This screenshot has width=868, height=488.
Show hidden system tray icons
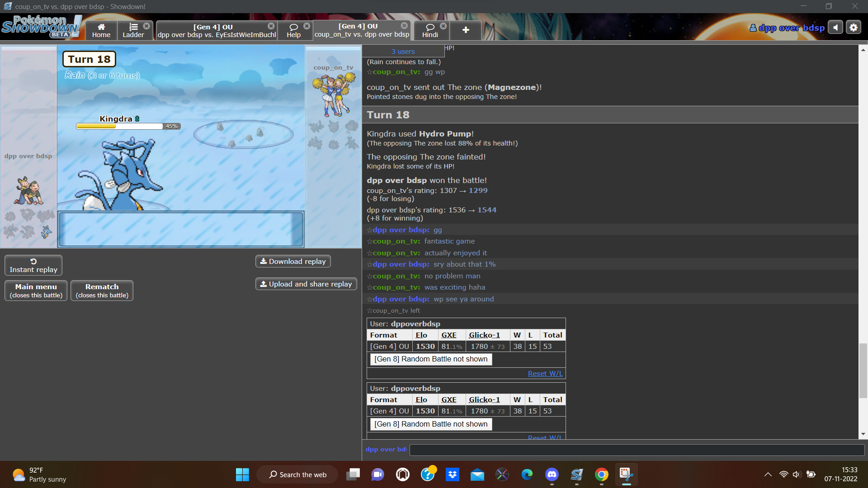point(768,474)
